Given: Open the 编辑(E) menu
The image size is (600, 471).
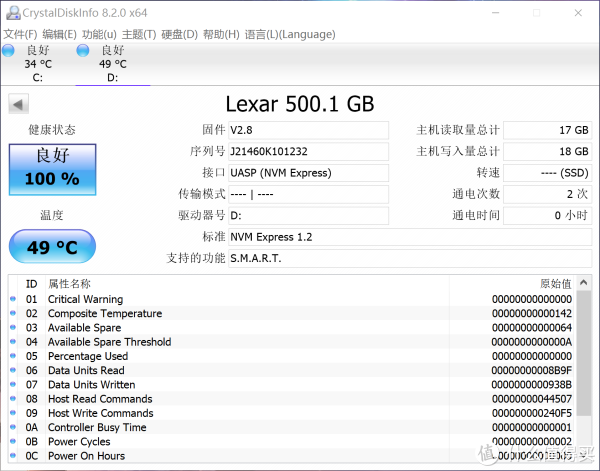Looking at the screenshot, I should 59,34.
